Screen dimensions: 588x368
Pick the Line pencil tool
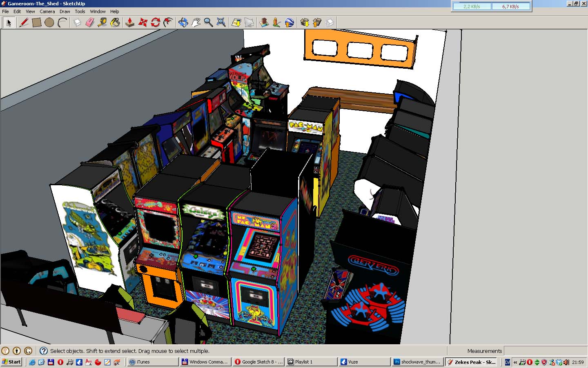pyautogui.click(x=24, y=22)
